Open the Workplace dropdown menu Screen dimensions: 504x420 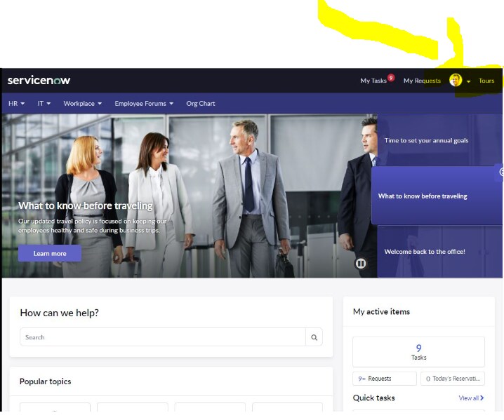click(x=83, y=103)
